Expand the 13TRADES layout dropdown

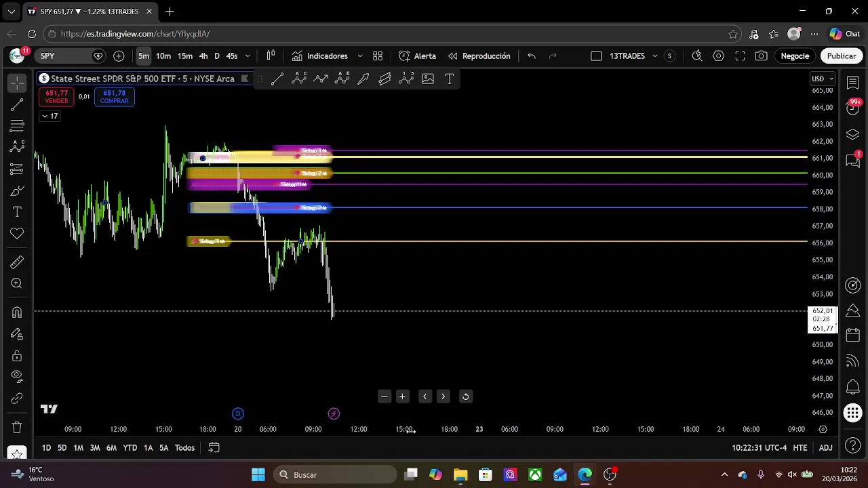point(654,56)
